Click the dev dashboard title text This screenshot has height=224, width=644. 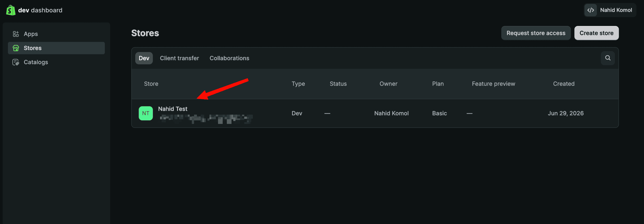(x=40, y=10)
